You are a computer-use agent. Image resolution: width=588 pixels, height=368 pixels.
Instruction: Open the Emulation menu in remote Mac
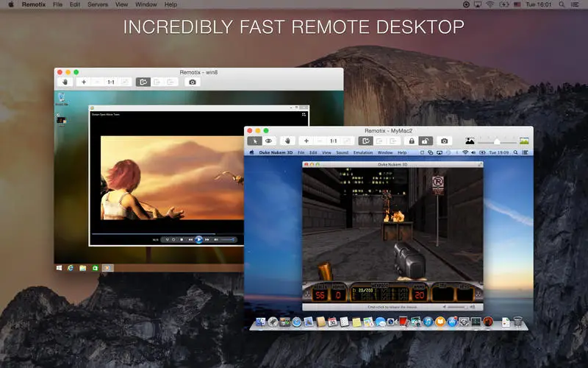(362, 153)
